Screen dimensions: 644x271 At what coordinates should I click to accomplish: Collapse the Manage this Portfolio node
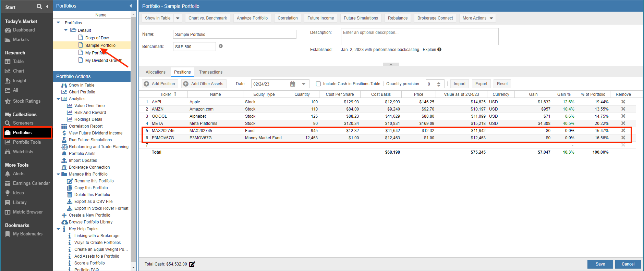pyautogui.click(x=58, y=174)
